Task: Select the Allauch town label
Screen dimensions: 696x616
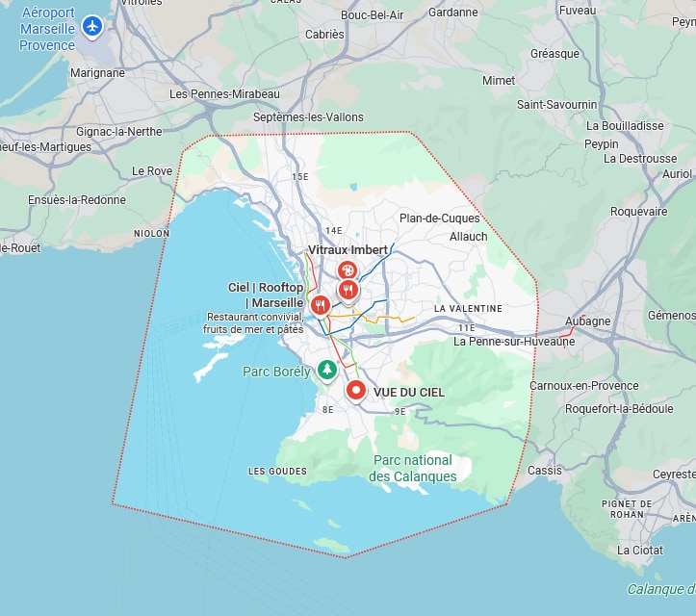Action: [468, 237]
